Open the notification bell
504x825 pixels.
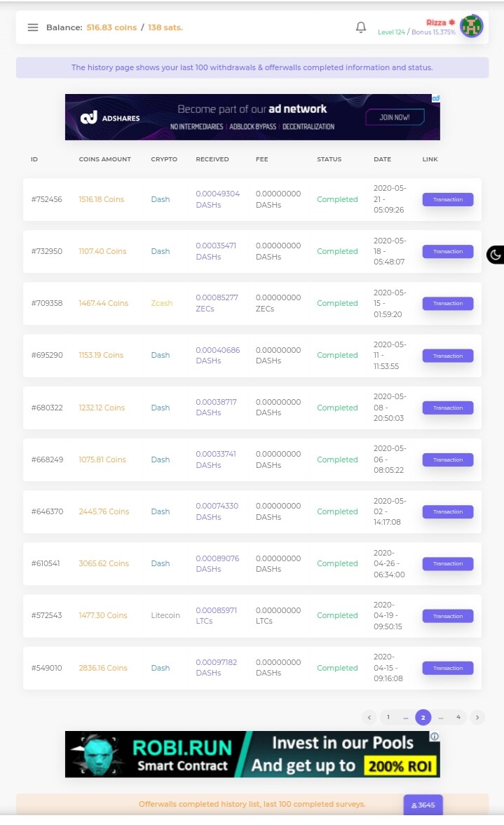[360, 27]
